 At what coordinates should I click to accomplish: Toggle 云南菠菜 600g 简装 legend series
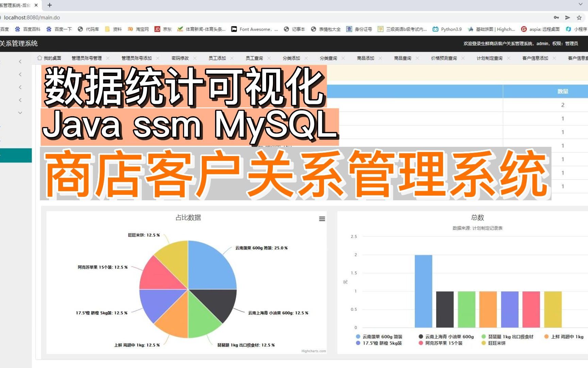(x=379, y=336)
